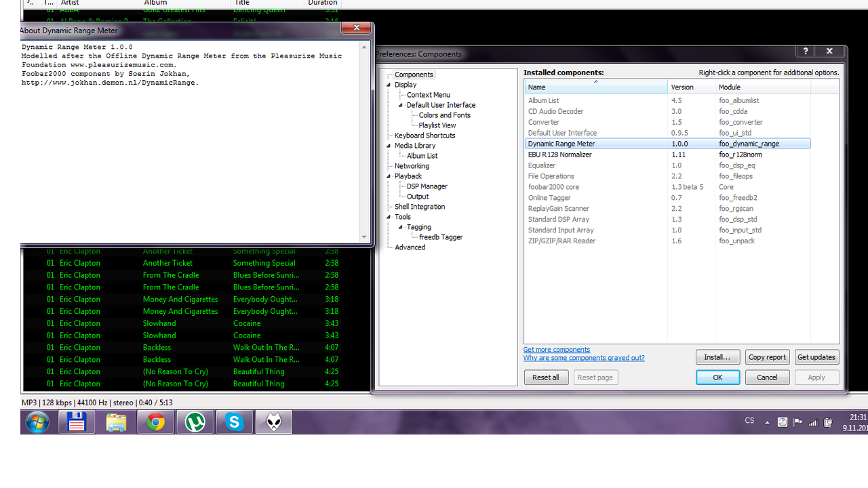Viewport: 868px width, 488px height.
Task: Switch to foobar2000 taskbar icon
Action: point(273,422)
